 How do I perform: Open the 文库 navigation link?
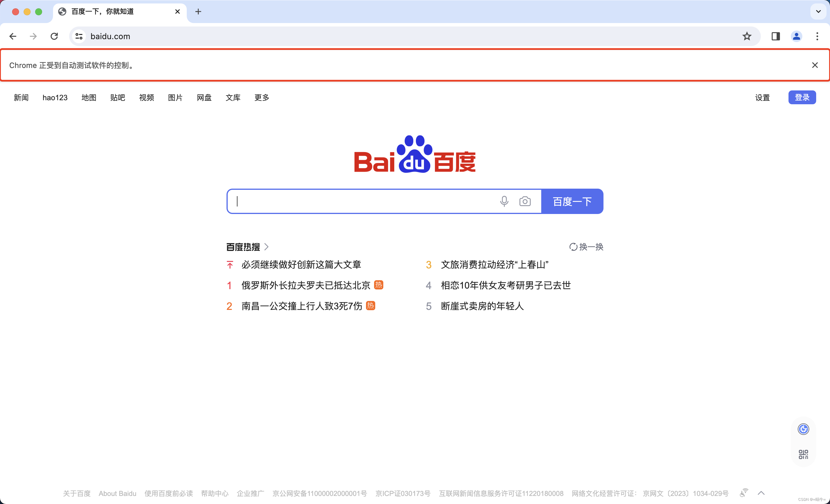(x=233, y=98)
